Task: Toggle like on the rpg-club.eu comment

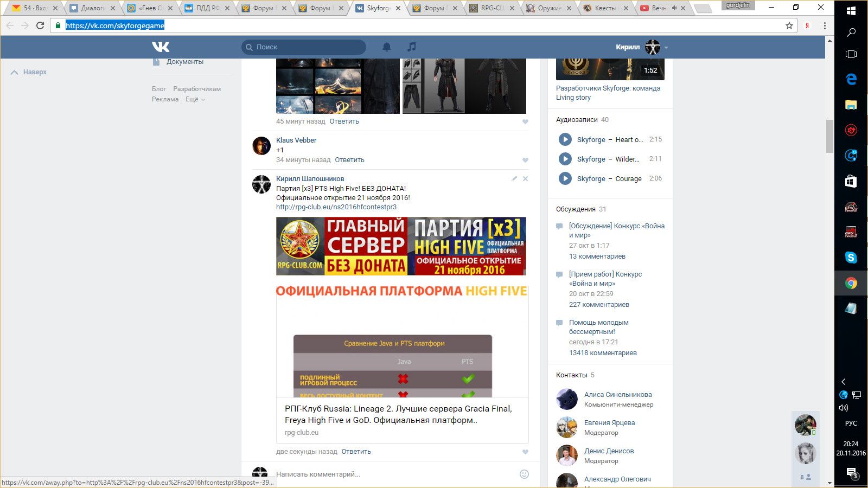Action: (x=525, y=452)
